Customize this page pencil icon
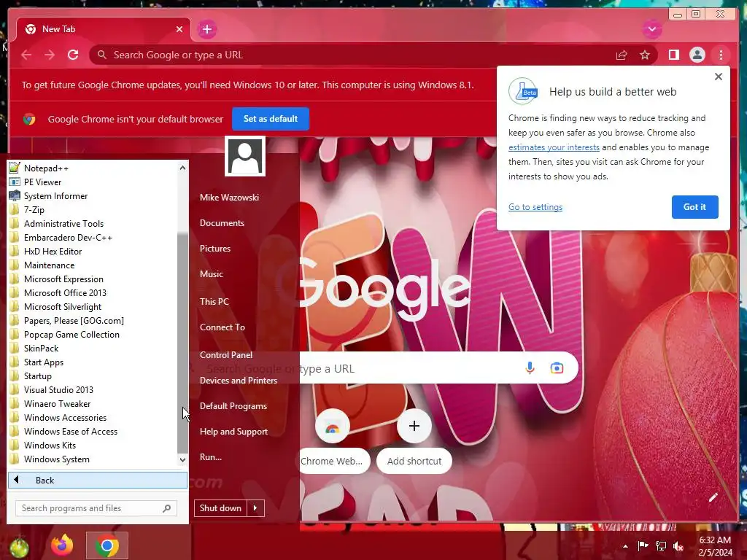The image size is (747, 560). 713,497
